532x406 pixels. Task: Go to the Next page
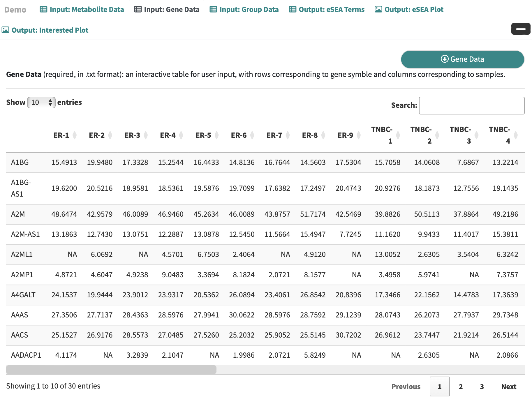click(508, 386)
